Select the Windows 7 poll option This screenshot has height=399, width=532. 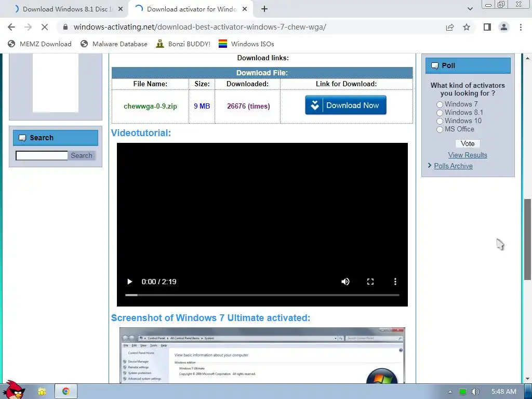tap(440, 104)
